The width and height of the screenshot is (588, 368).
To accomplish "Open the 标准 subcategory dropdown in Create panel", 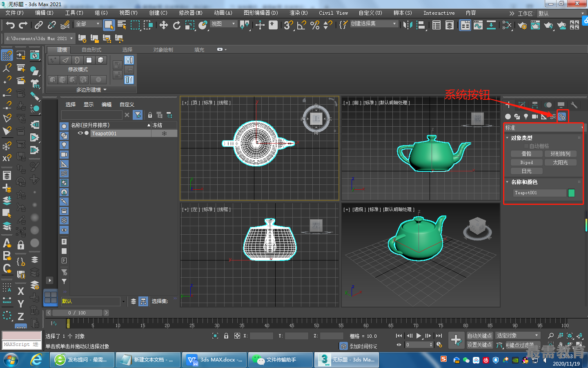I will point(544,128).
